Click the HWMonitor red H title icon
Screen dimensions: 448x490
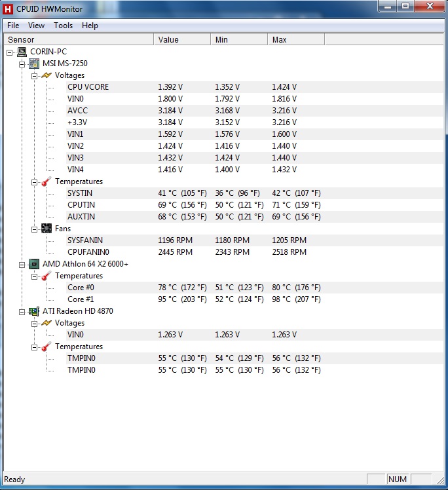click(7, 9)
